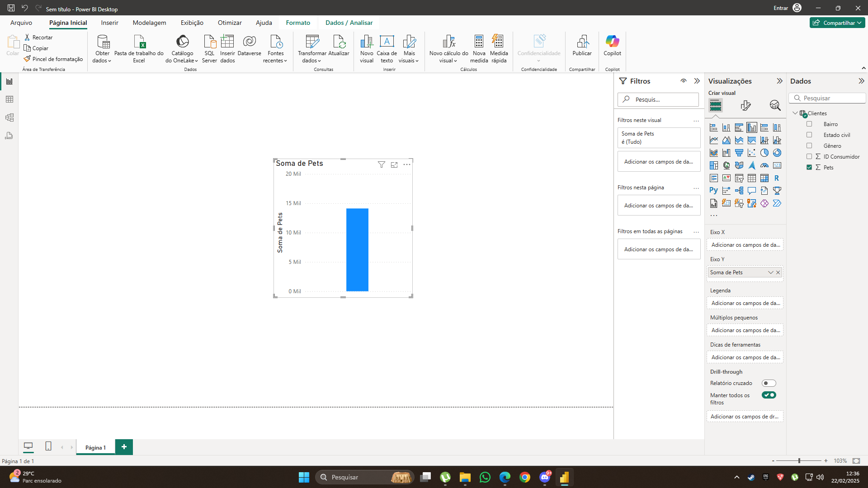Check the ID Consumidor field checkbox

809,156
